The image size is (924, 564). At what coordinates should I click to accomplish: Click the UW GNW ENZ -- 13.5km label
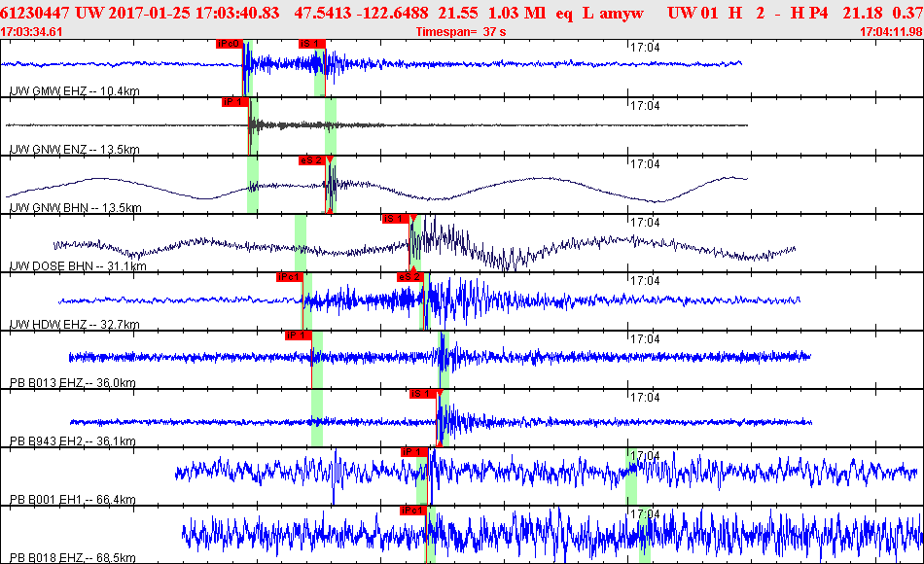[75, 149]
